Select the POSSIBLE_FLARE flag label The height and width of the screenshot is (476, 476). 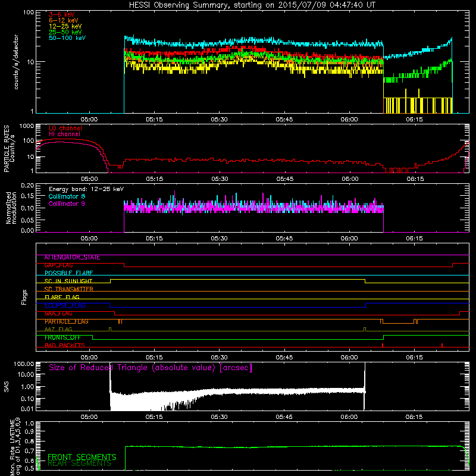point(68,273)
